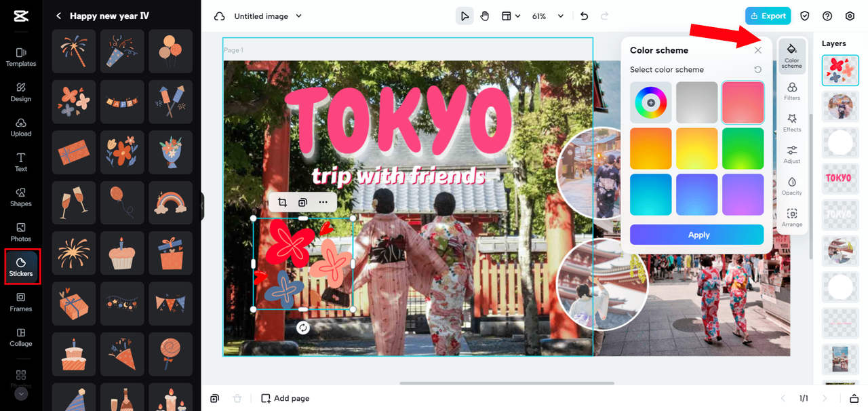Add the balloons sticker
The width and height of the screenshot is (868, 411).
coord(170,51)
